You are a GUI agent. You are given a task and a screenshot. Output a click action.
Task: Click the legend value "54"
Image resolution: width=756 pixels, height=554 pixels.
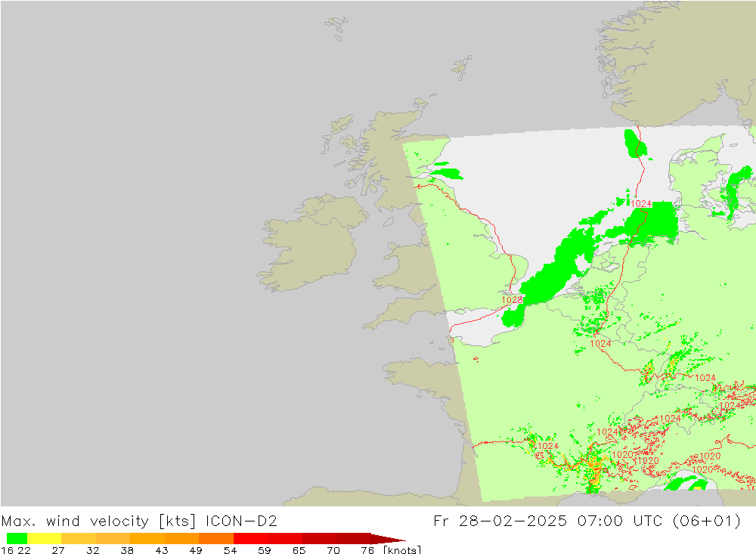230,550
